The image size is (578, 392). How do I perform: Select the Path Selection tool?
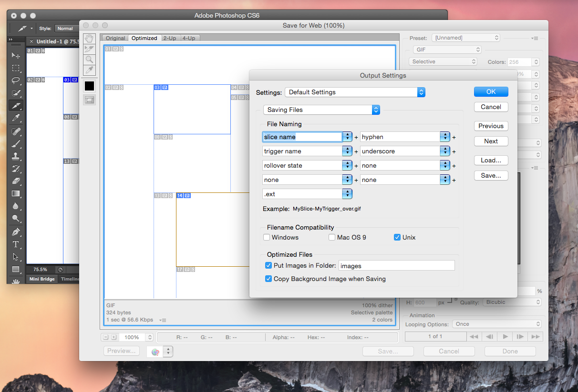16,257
